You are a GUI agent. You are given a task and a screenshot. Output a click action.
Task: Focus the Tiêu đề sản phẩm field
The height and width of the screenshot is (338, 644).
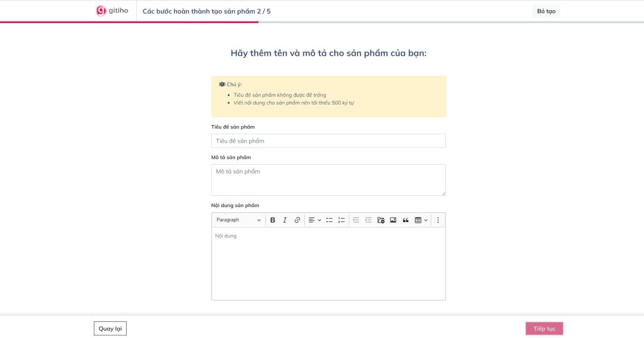click(x=328, y=141)
